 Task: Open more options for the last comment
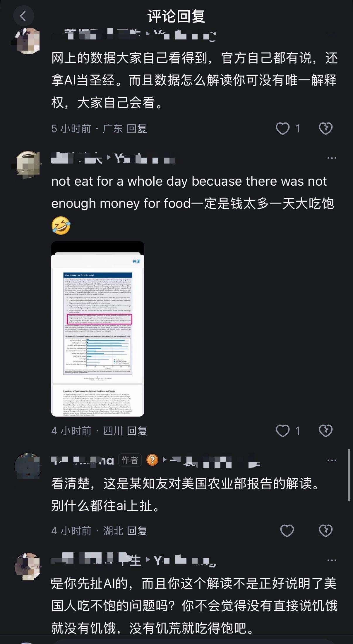(x=332, y=560)
